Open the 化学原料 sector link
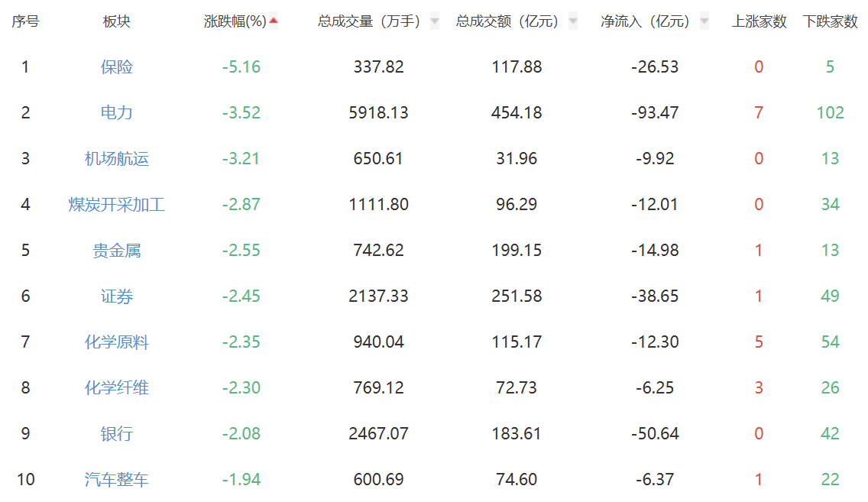Image resolution: width=868 pixels, height=502 pixels. 116,342
